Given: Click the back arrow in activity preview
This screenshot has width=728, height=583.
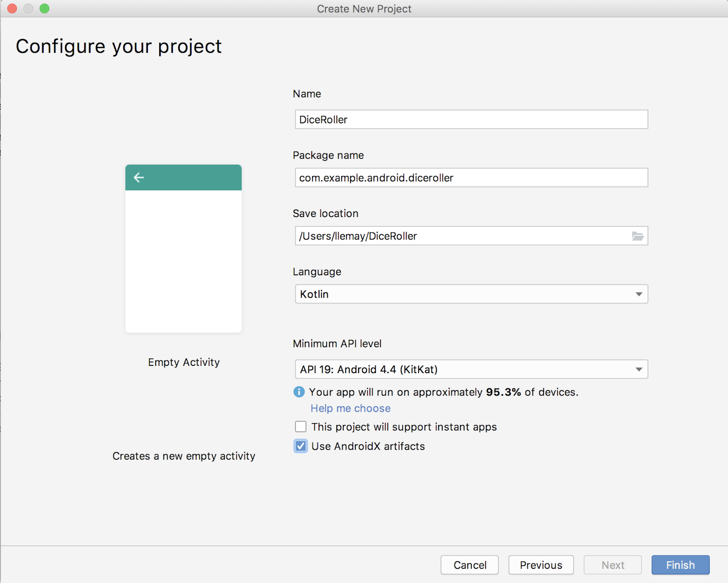Looking at the screenshot, I should [139, 177].
